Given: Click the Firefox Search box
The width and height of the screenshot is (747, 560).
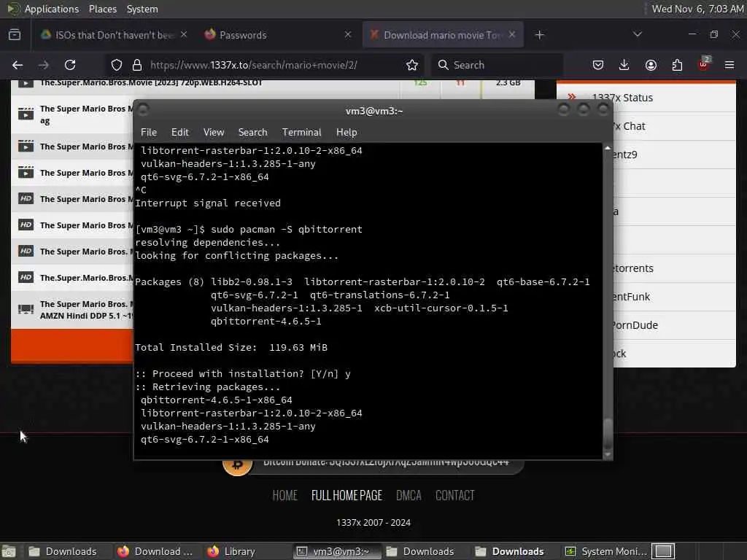Looking at the screenshot, I should [x=498, y=65].
